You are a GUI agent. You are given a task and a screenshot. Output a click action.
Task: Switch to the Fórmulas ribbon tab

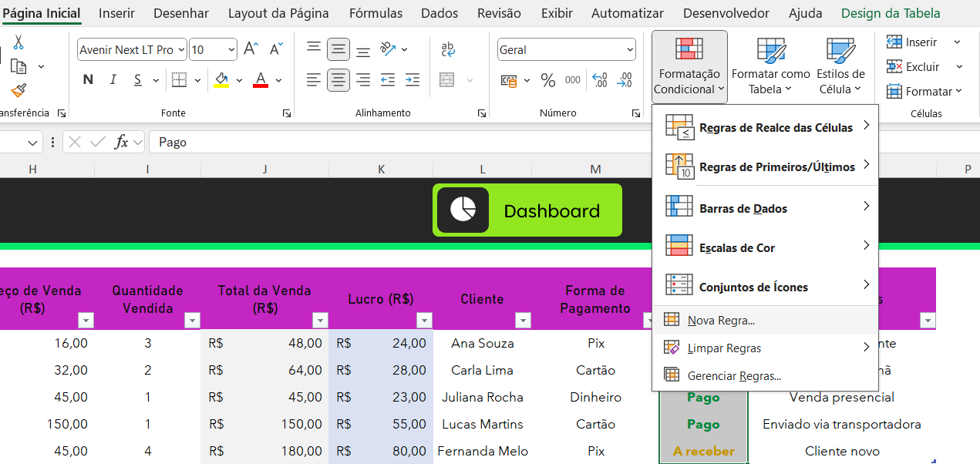(375, 13)
